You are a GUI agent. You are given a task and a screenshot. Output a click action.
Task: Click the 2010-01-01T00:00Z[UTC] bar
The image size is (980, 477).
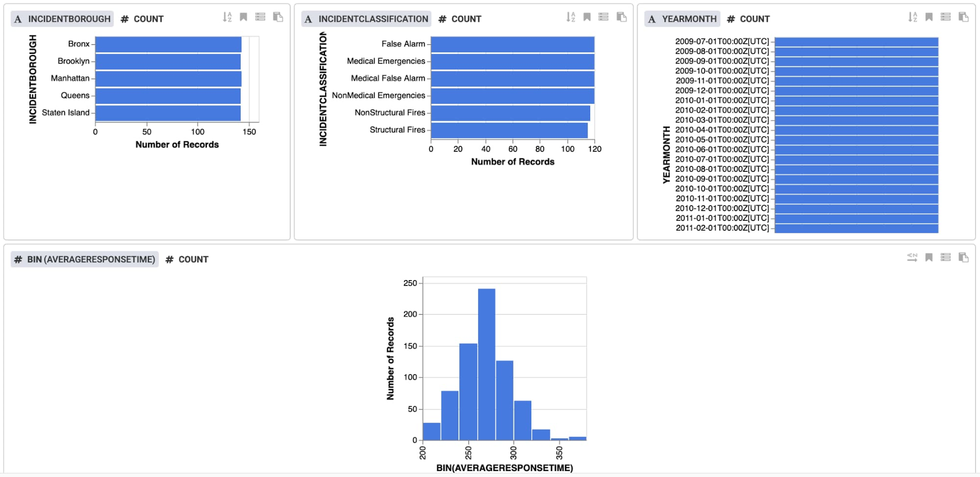(856, 101)
